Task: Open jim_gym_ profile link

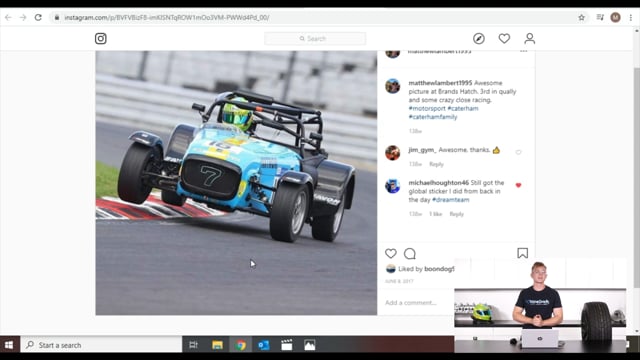Action: point(422,150)
